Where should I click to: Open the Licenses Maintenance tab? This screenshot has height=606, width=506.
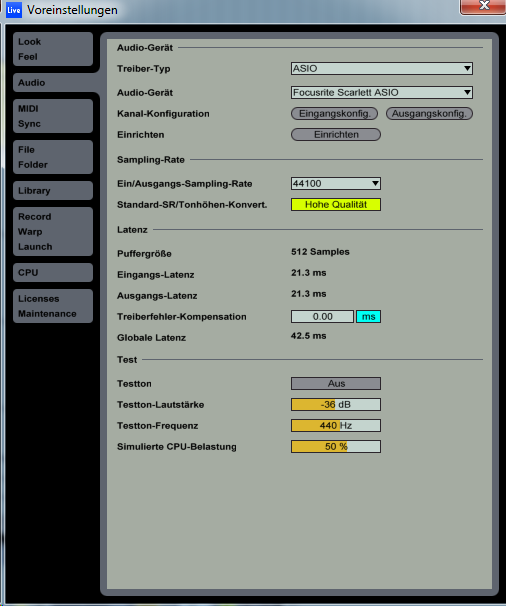click(53, 306)
